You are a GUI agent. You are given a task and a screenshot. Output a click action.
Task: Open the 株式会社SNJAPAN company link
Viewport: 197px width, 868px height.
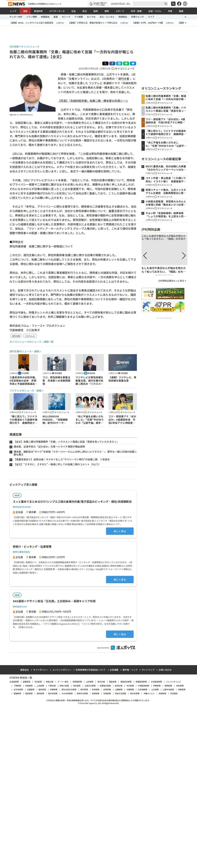(22, 507)
